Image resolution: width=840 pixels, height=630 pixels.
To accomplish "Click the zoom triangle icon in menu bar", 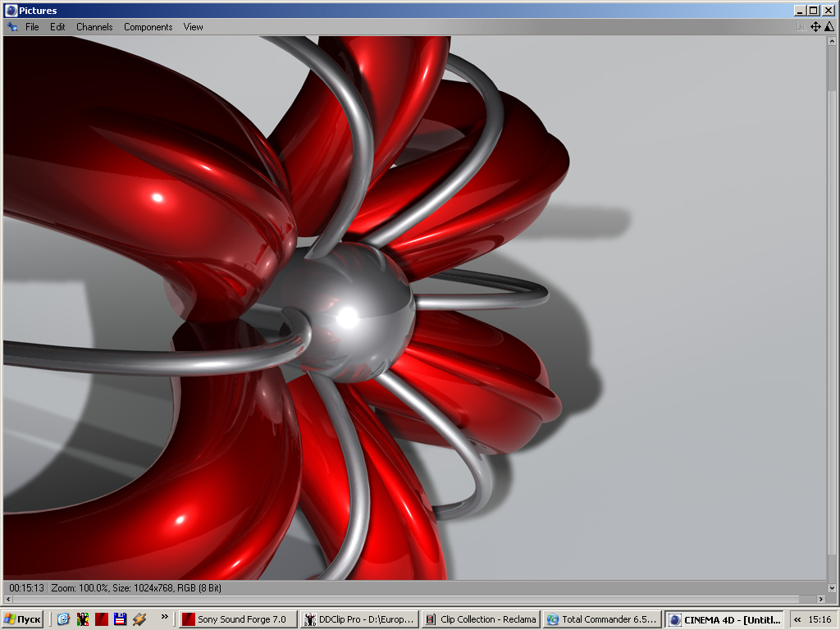I will click(829, 27).
